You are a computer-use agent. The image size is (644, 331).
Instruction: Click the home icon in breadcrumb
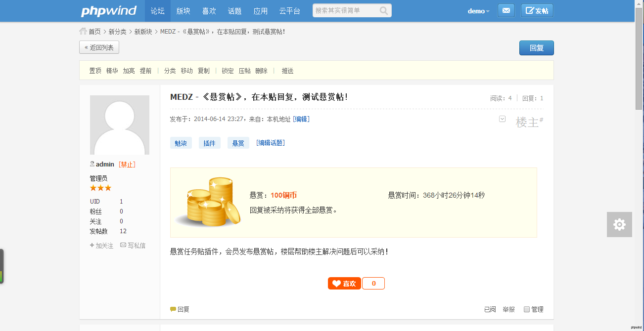83,31
